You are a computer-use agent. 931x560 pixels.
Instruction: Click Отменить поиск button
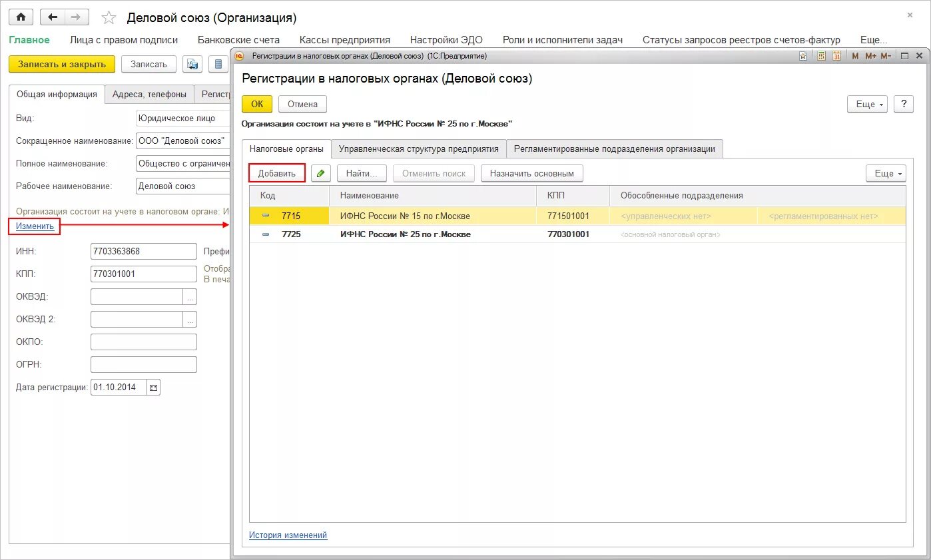point(434,173)
